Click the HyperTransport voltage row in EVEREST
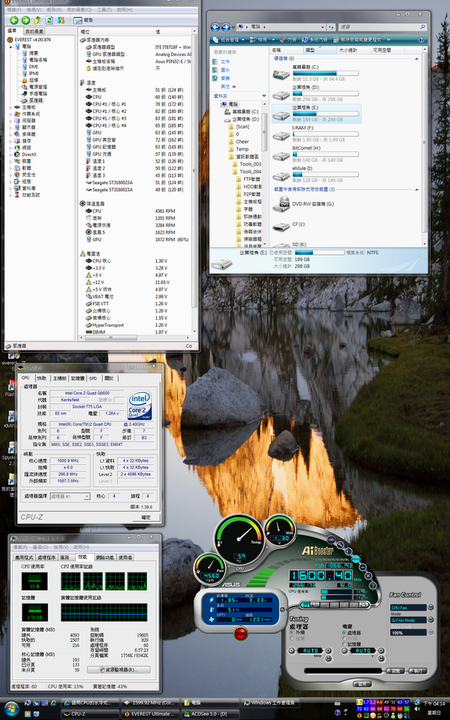Image resolution: width=450 pixels, height=720 pixels. pos(135,325)
